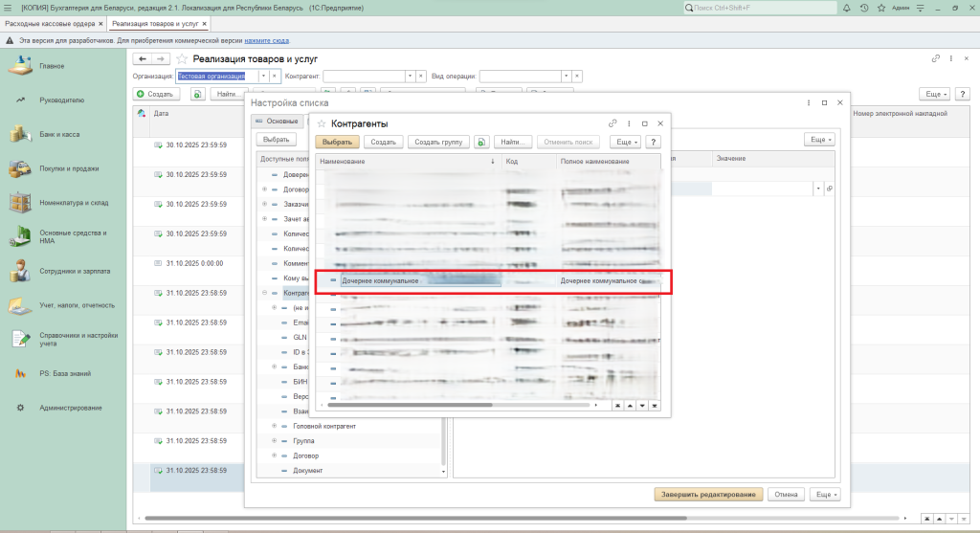Image resolution: width=980 pixels, height=533 pixels.
Task: Open the Вид операции dropdown arrow
Action: (x=566, y=76)
